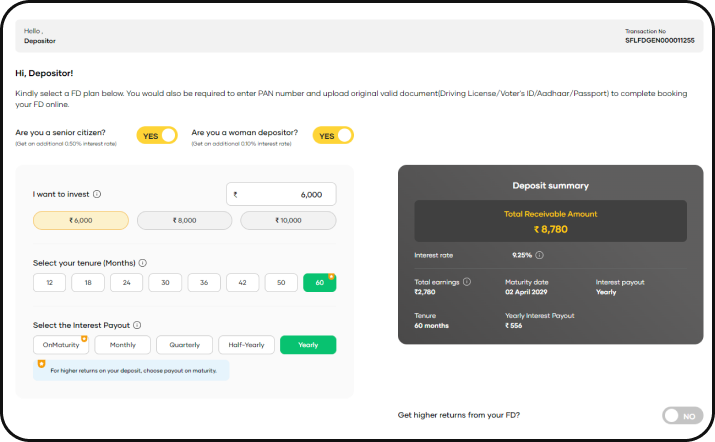Viewport: 715px width, 442px height.
Task: Click orange badge on OnMaturity option
Action: click(x=84, y=338)
